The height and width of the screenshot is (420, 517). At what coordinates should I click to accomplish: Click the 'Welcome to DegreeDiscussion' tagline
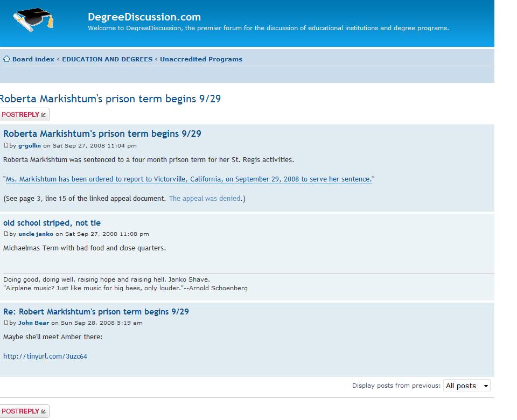coord(268,28)
